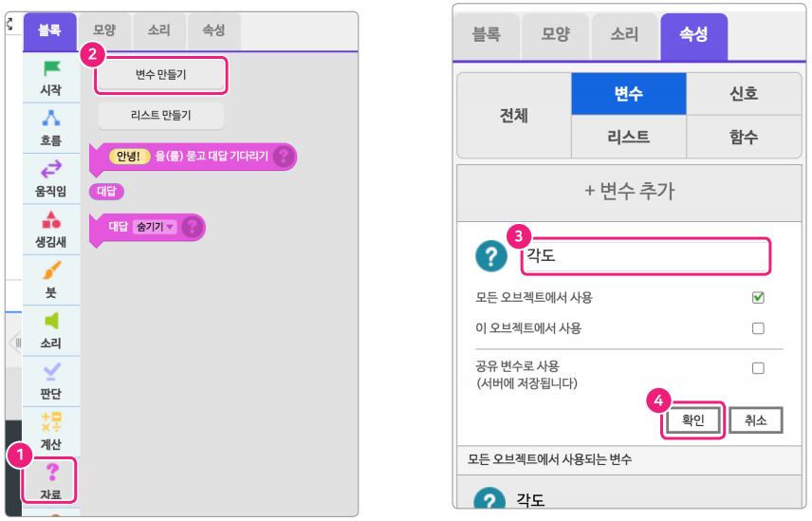Expand the + 변수 추가 section
The width and height of the screenshot is (812, 521).
tap(629, 190)
